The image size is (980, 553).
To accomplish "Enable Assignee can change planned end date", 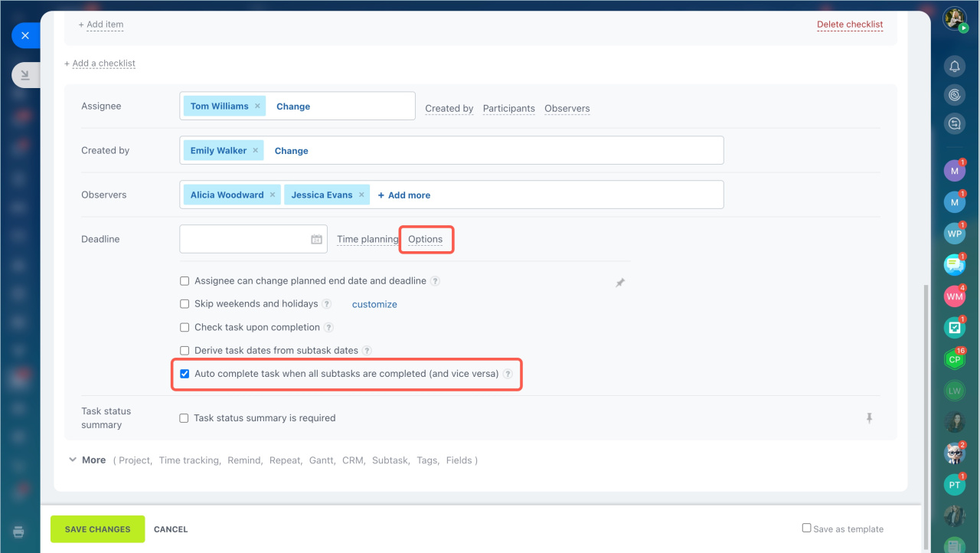I will click(x=185, y=281).
